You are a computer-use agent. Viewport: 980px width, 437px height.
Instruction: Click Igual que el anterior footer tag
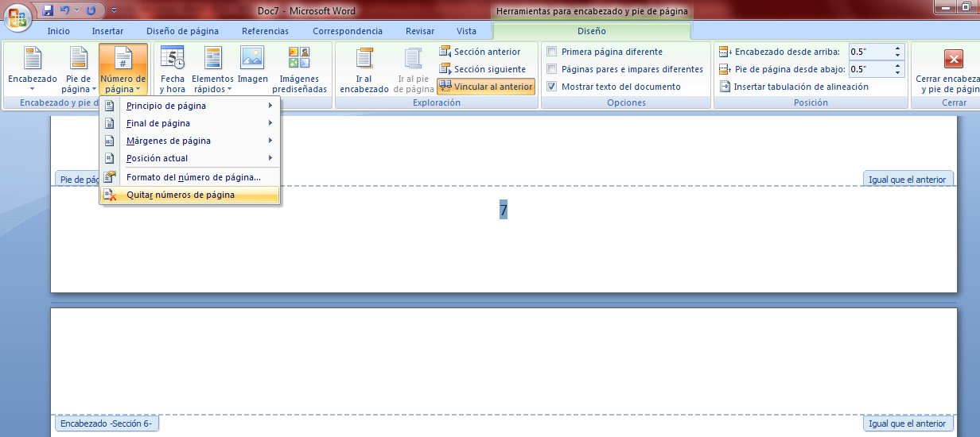(908, 180)
